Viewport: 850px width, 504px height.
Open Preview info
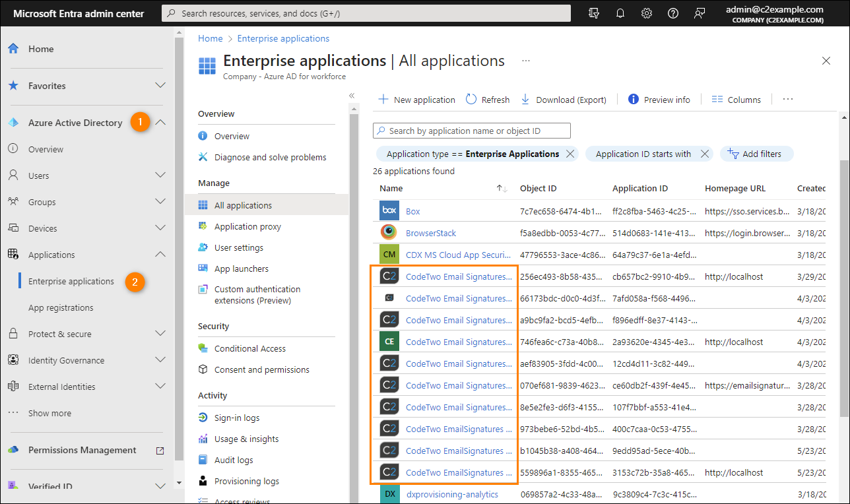coord(659,100)
